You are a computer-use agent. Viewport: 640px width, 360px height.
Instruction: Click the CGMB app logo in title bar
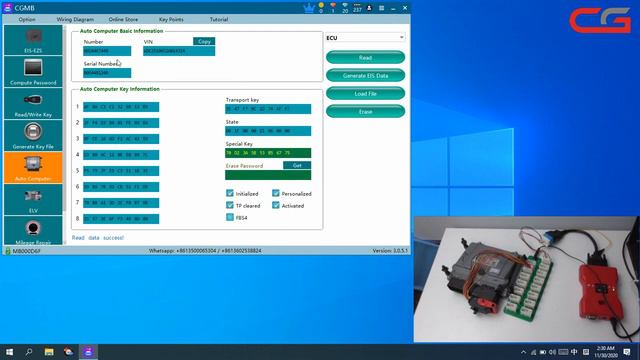(7, 8)
